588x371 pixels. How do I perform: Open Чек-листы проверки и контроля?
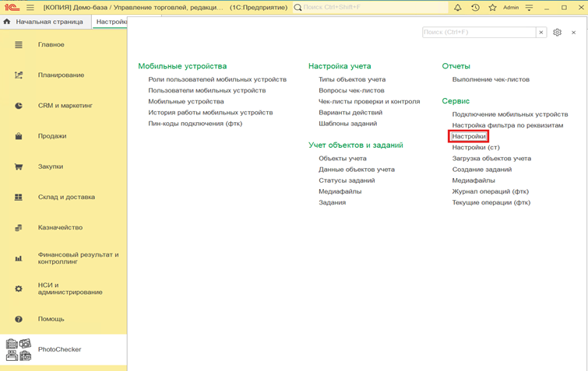point(368,101)
